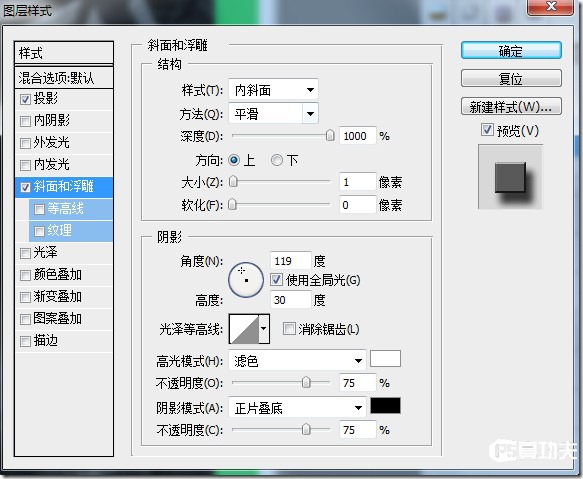This screenshot has height=479, width=583.
Task: Open 新建样式(W)... dialog
Action: pyautogui.click(x=511, y=107)
